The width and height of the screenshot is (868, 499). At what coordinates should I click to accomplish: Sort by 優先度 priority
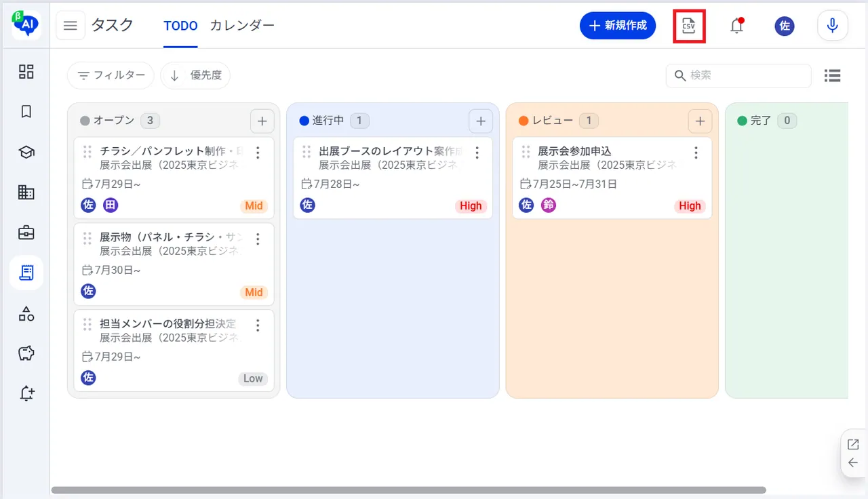click(195, 75)
